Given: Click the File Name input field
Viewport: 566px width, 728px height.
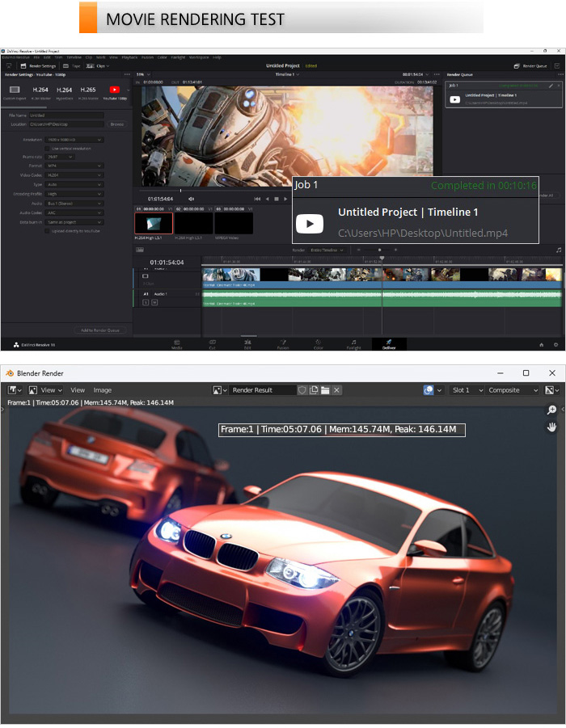Looking at the screenshot, I should (66, 116).
